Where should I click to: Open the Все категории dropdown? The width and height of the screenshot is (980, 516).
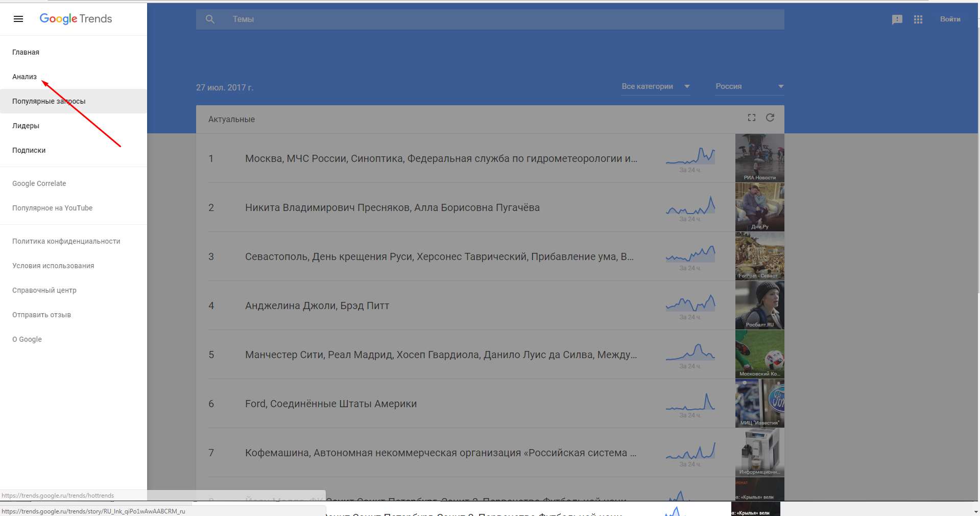(x=655, y=86)
